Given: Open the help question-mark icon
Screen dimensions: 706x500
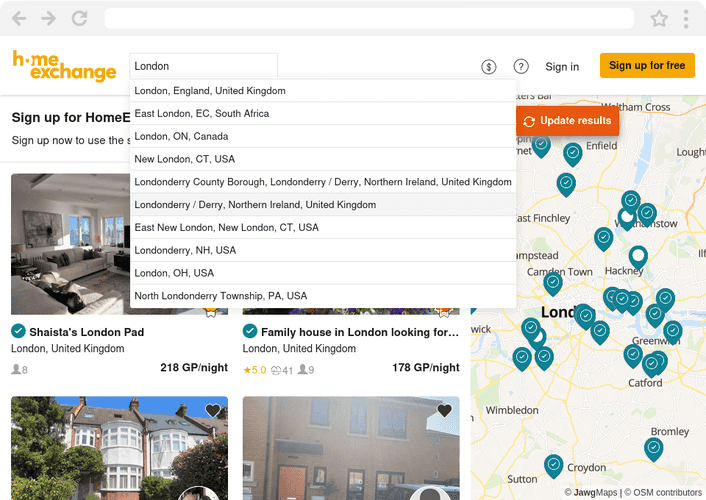Looking at the screenshot, I should (521, 67).
